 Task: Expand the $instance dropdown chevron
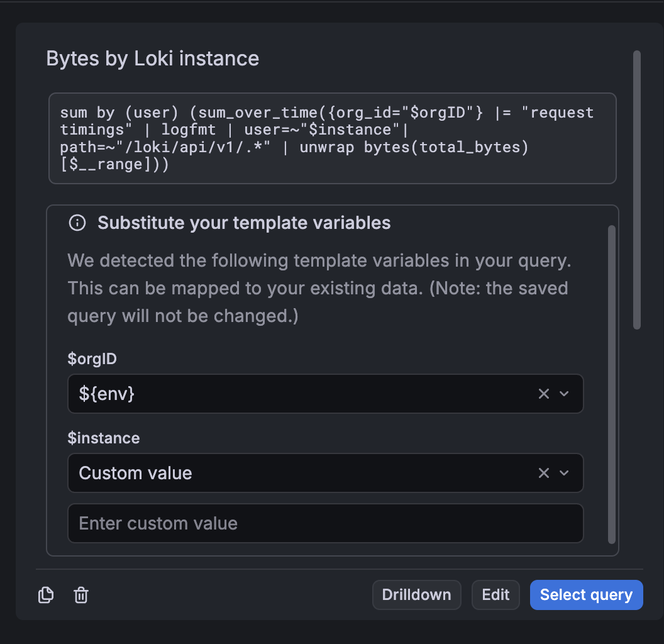pos(564,473)
